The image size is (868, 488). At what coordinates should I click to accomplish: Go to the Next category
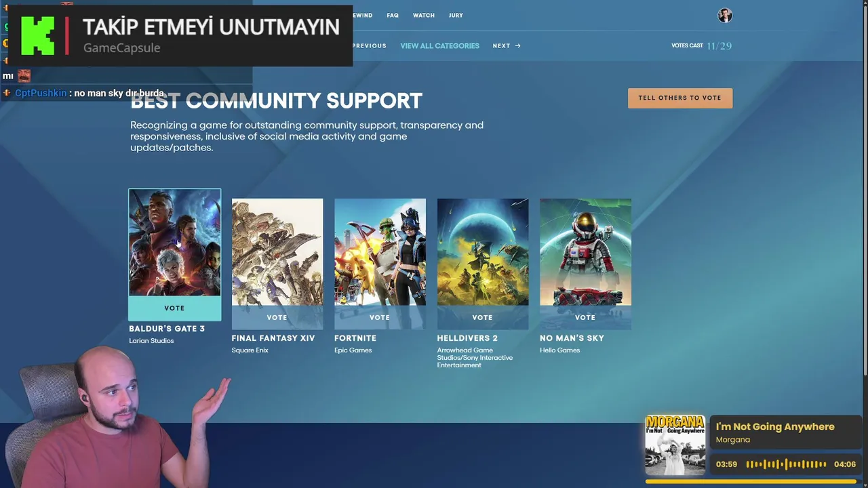click(507, 46)
